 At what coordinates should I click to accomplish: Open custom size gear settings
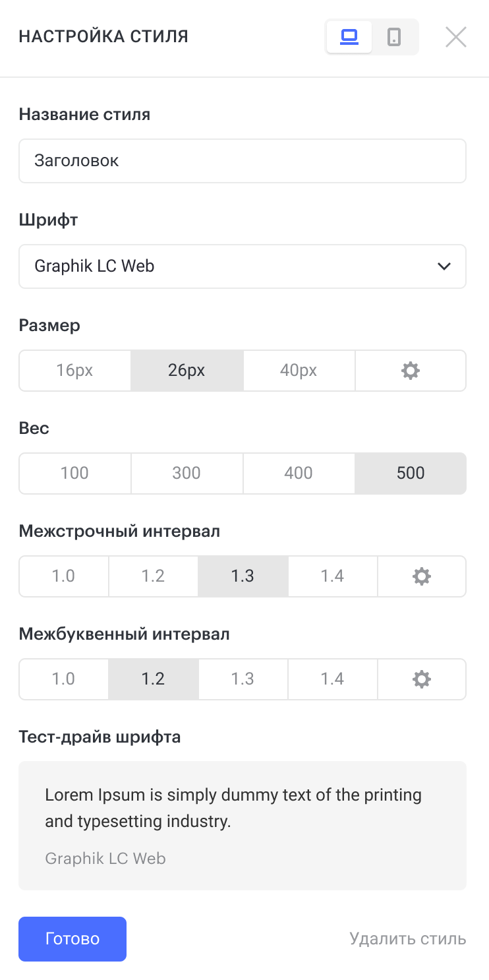(410, 371)
